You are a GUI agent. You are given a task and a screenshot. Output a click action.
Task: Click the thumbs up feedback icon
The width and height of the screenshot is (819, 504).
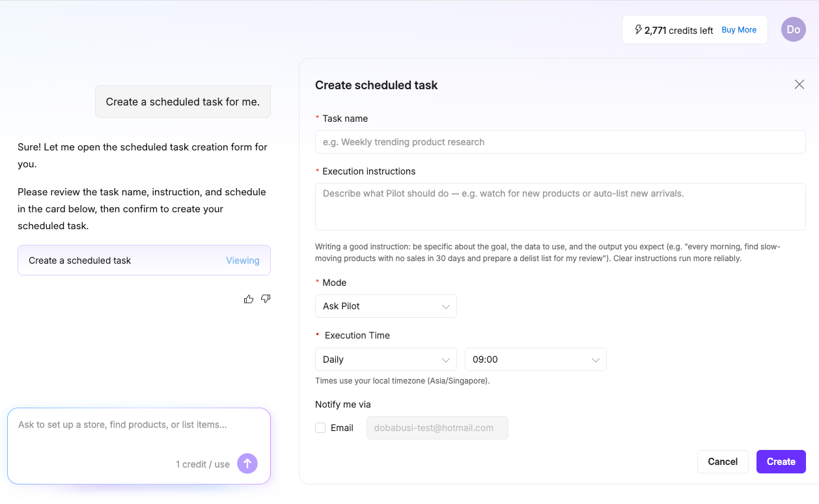click(x=249, y=299)
